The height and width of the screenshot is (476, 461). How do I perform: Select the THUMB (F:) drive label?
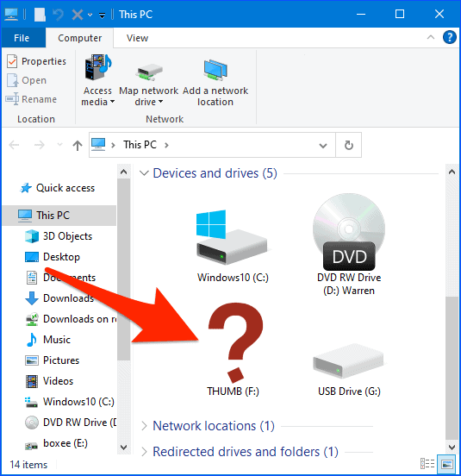[233, 391]
